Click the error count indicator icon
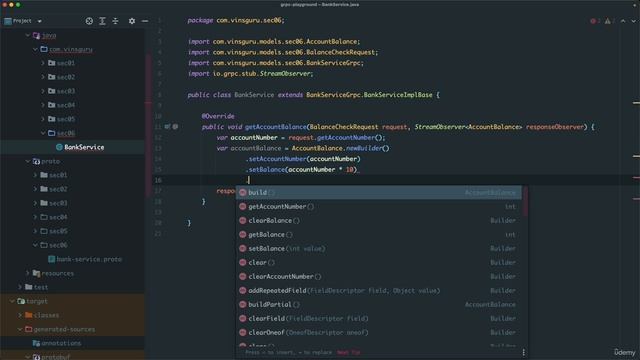Viewport: 640px width, 360px height. (593, 21)
